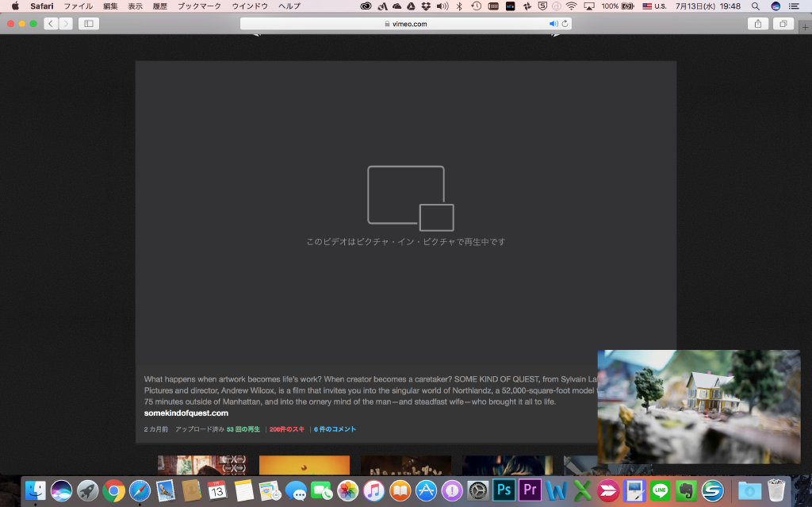Go back with the Safari back arrow
The width and height of the screenshot is (812, 507).
click(x=51, y=23)
